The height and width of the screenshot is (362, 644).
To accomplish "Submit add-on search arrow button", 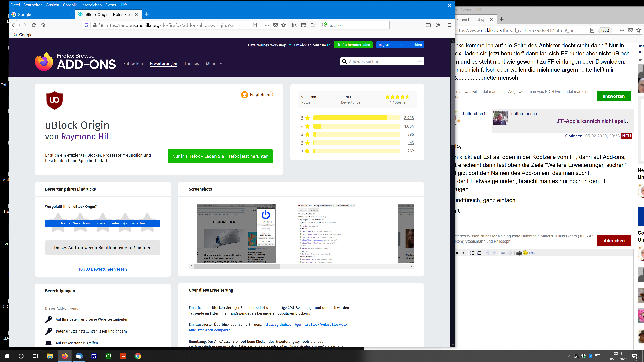I will [420, 62].
